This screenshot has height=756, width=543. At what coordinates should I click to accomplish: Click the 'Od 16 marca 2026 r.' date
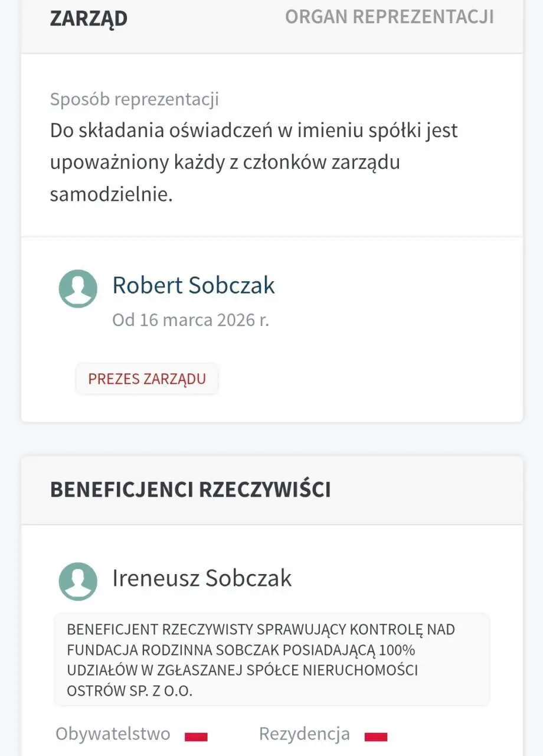coord(191,320)
